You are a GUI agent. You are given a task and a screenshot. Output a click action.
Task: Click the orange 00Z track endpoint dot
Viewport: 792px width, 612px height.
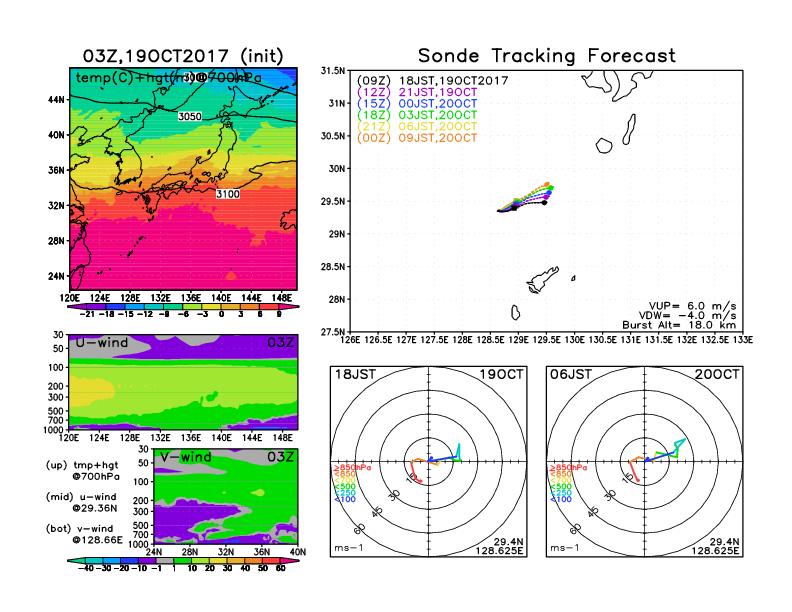click(x=547, y=184)
